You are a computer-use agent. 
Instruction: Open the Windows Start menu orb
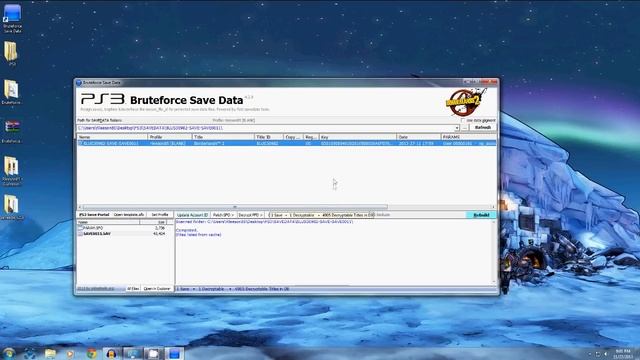click(8, 353)
